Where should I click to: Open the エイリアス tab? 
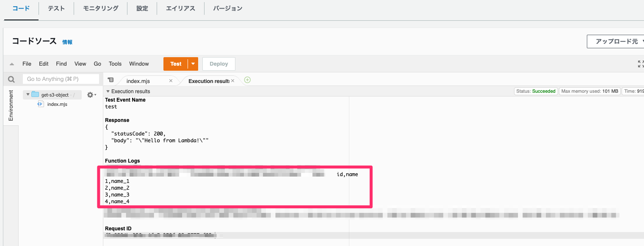tap(180, 8)
